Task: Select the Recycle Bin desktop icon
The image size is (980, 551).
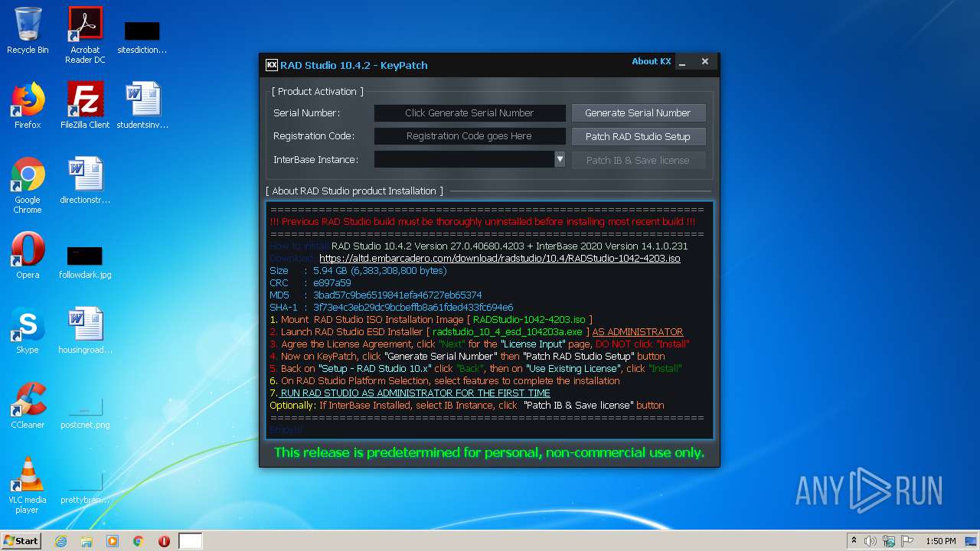Action: tap(28, 31)
